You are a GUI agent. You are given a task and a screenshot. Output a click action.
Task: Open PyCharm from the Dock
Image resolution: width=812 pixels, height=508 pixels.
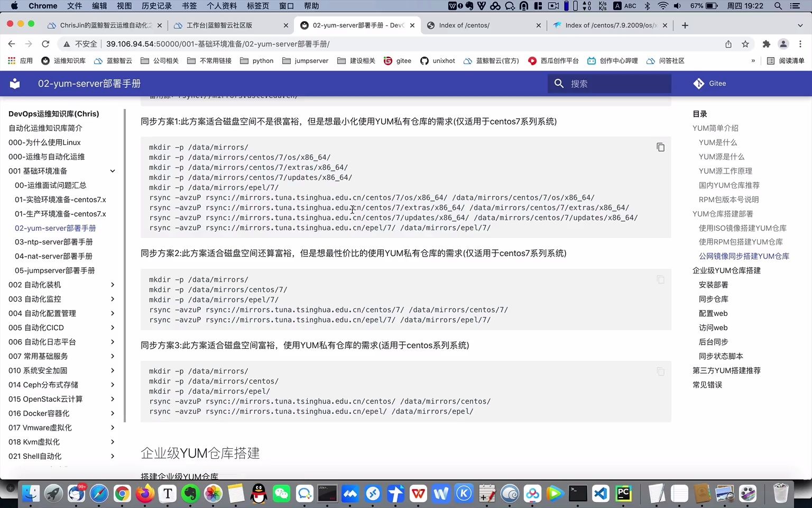(624, 494)
